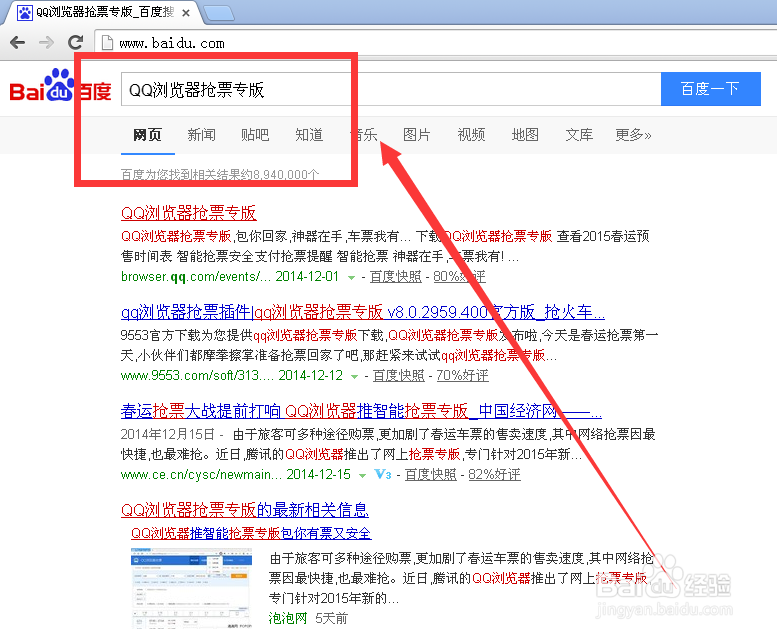Click the 5天前 timestamp text

pyautogui.click(x=332, y=618)
